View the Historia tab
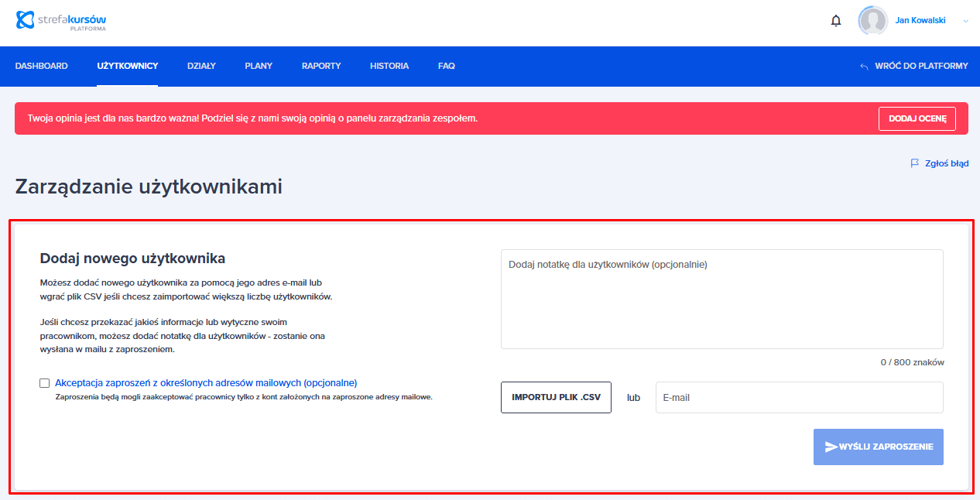 [389, 66]
